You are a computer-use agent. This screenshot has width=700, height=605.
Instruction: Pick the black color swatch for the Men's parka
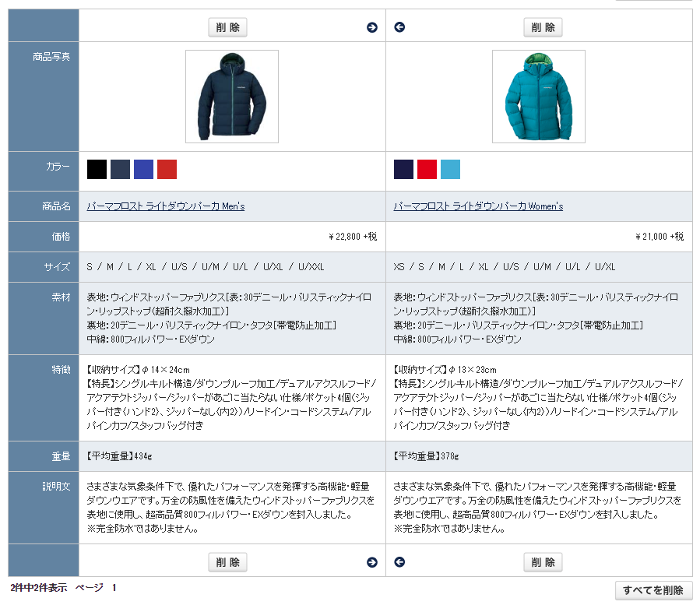pyautogui.click(x=97, y=169)
